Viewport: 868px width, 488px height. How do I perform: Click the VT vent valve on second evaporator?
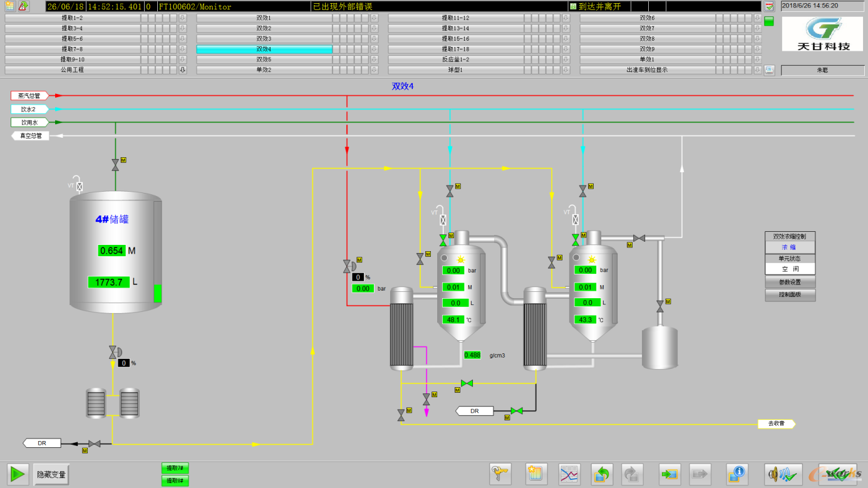(x=576, y=220)
